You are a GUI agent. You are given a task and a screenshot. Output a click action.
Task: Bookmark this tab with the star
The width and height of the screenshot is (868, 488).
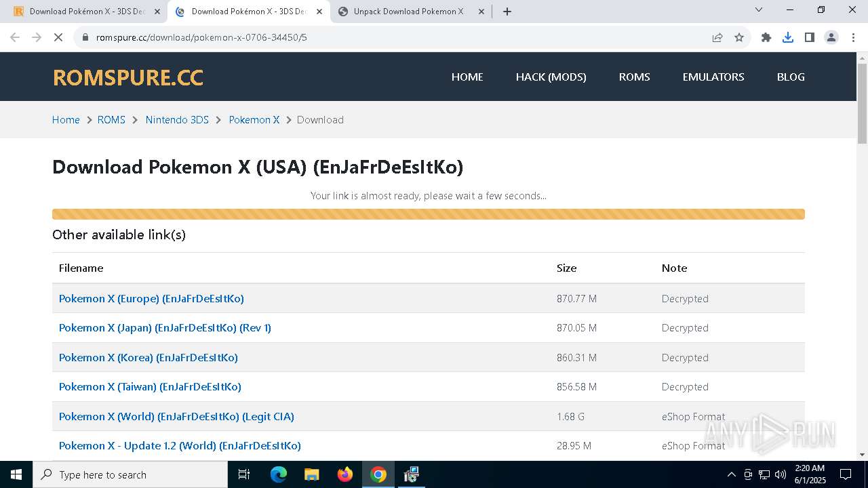tap(739, 37)
